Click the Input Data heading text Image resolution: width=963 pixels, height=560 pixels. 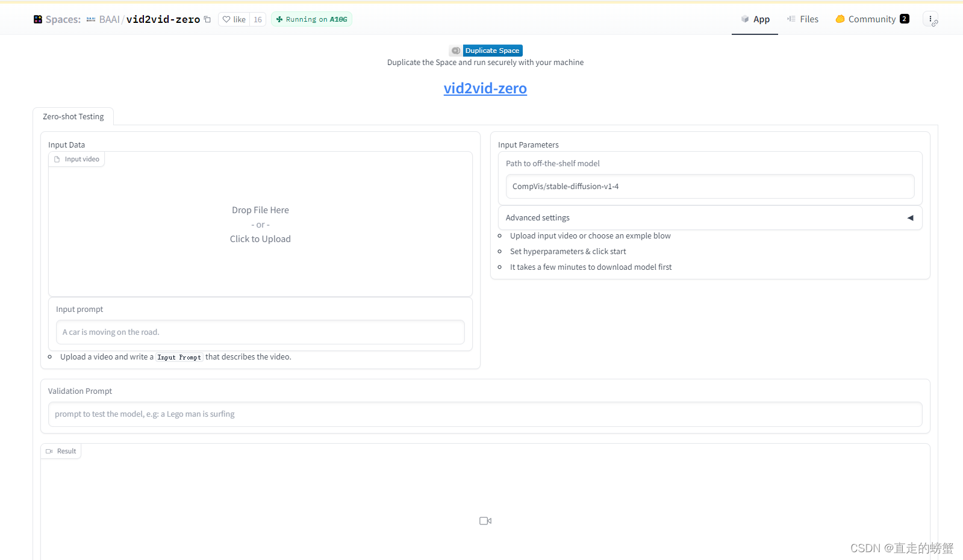66,145
